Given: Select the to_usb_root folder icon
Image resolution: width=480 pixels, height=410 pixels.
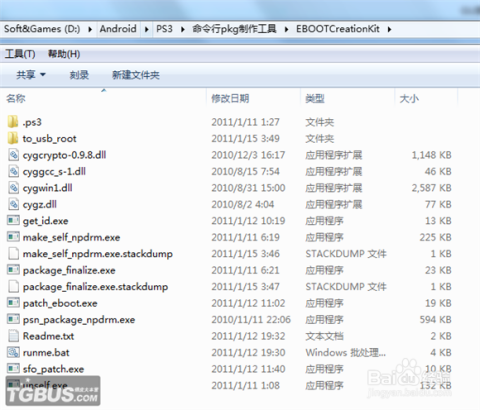Looking at the screenshot, I should (13, 138).
